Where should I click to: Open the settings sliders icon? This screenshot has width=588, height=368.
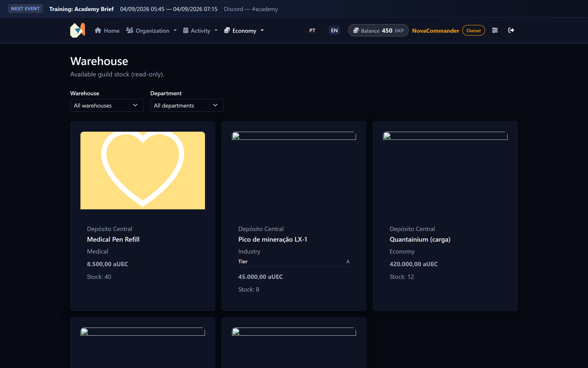tap(495, 30)
